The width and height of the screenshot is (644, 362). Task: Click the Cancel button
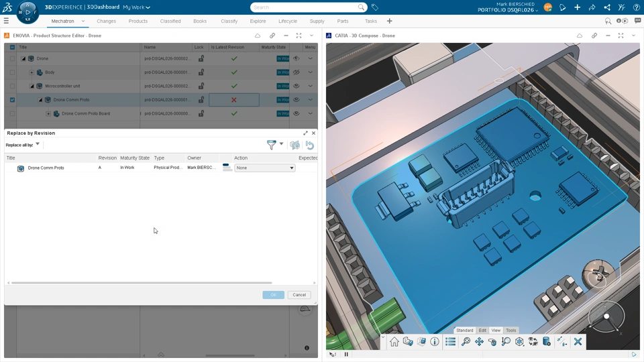[x=299, y=295]
